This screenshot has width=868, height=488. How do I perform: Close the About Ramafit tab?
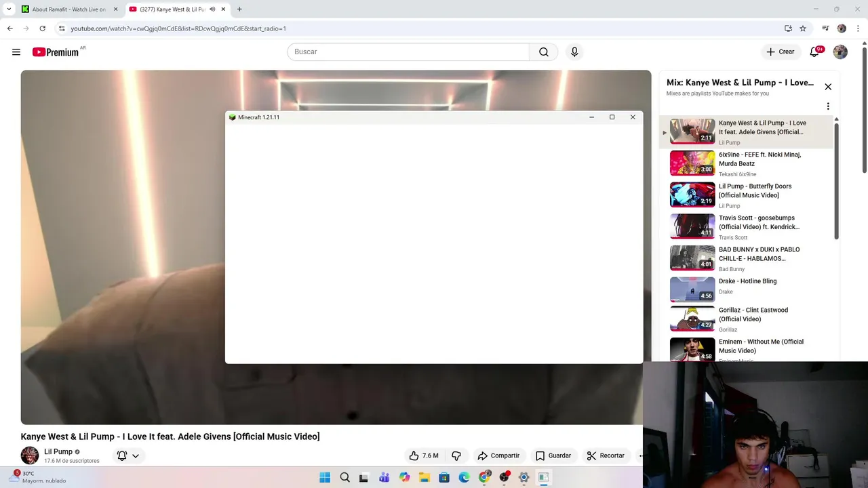point(115,9)
